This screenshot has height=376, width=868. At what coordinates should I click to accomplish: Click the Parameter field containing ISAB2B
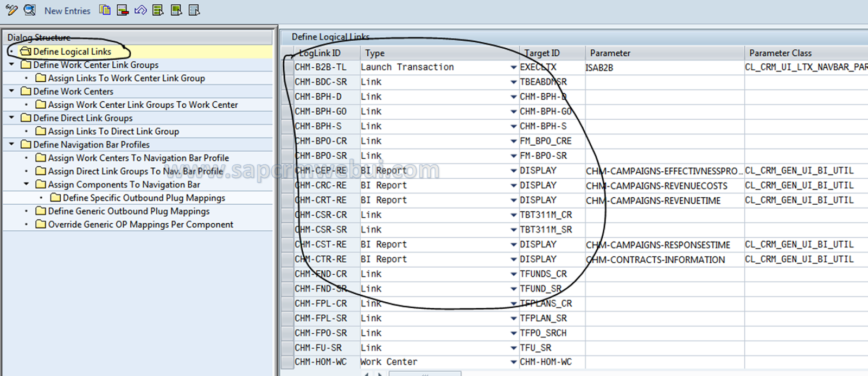click(664, 68)
